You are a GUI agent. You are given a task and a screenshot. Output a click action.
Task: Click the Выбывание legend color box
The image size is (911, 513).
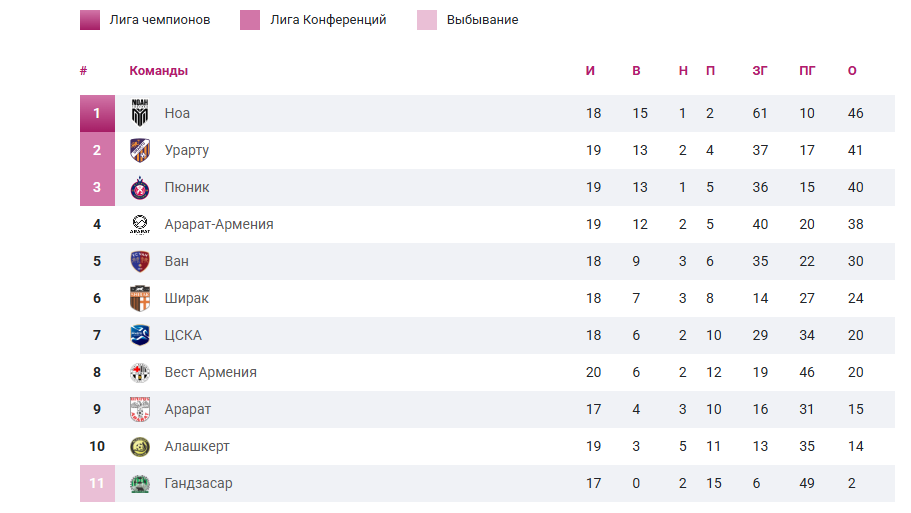click(x=427, y=20)
